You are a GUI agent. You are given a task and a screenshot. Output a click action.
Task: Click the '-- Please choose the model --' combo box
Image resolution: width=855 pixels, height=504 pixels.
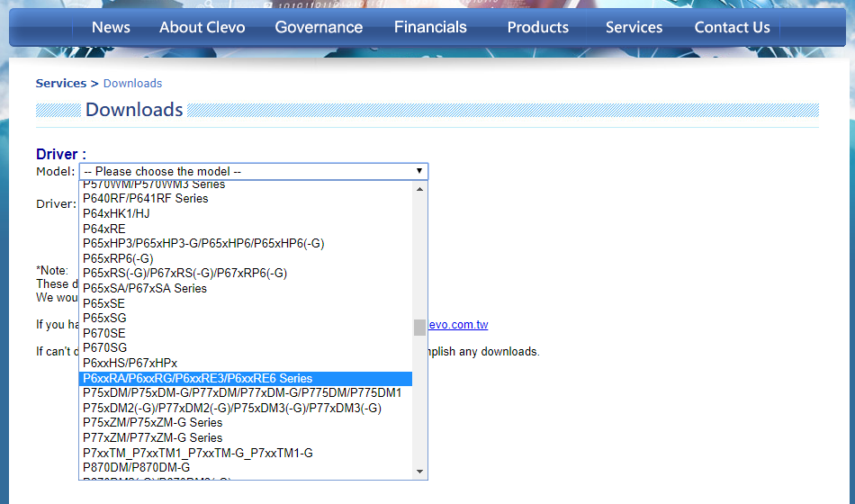[254, 171]
